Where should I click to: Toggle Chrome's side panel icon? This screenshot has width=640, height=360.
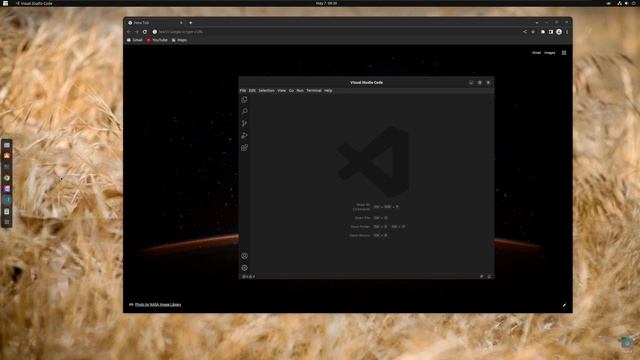(x=551, y=32)
